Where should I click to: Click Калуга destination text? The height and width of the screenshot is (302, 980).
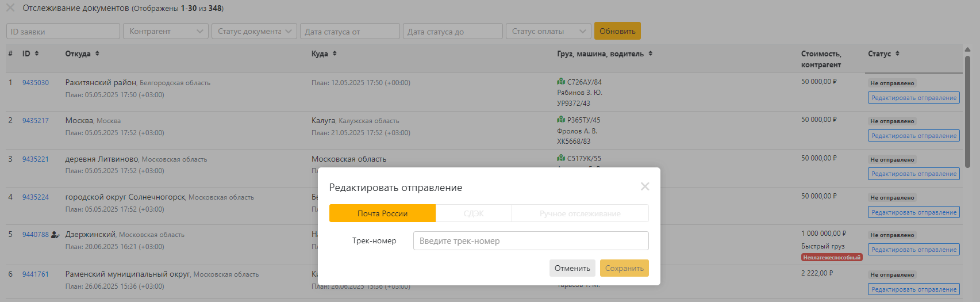[323, 121]
